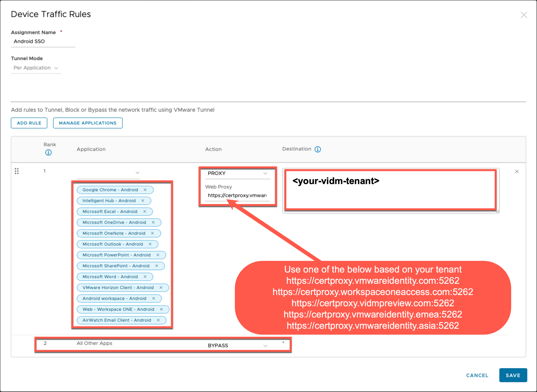Remove AirWatch Email Client - Android tag
The image size is (537, 392).
[158, 320]
